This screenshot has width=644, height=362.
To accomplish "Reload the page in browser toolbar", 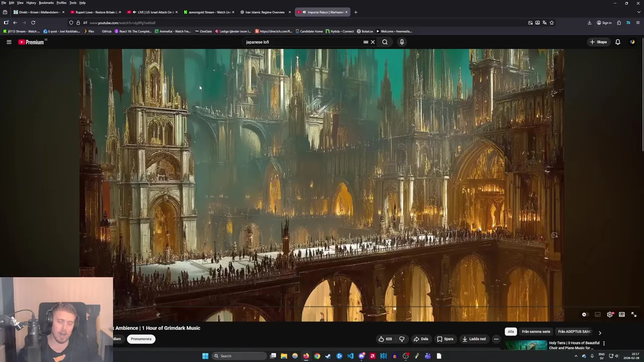I will tap(33, 23).
